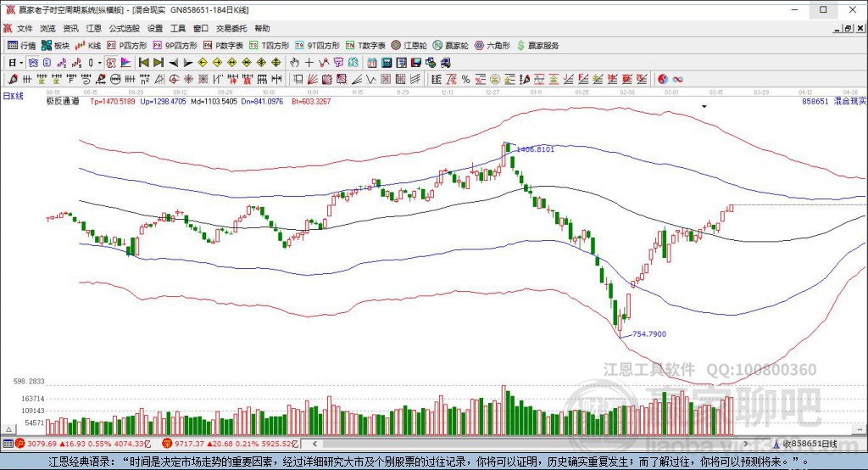
Task: Open the 赢家轮 wheel tool
Action: (451, 46)
